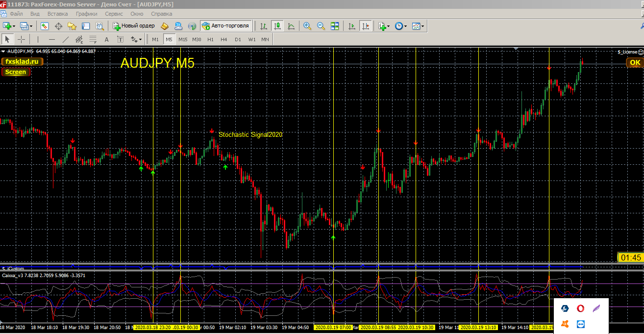Screen dimensions: 644x334
Task: Tile chart windows icon
Action: 335,26
